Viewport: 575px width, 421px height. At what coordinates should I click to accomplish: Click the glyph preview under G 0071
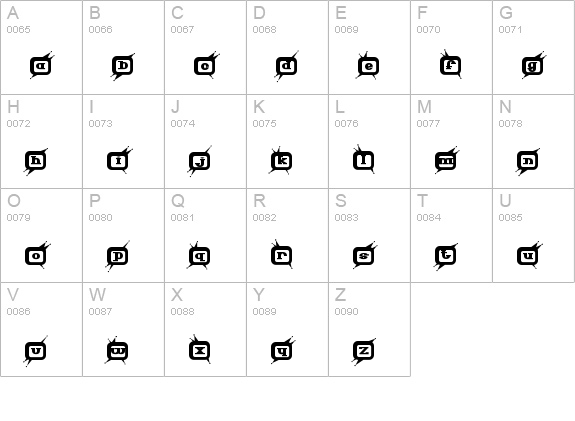coord(534,65)
